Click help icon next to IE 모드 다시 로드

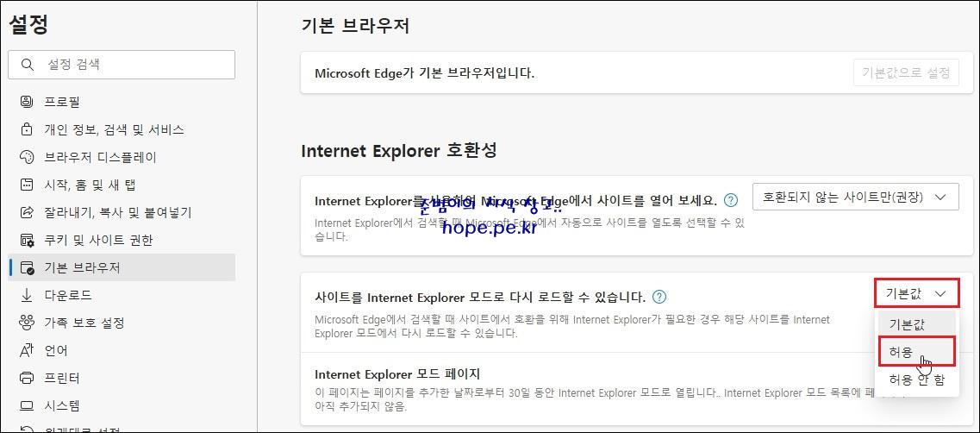[659, 296]
